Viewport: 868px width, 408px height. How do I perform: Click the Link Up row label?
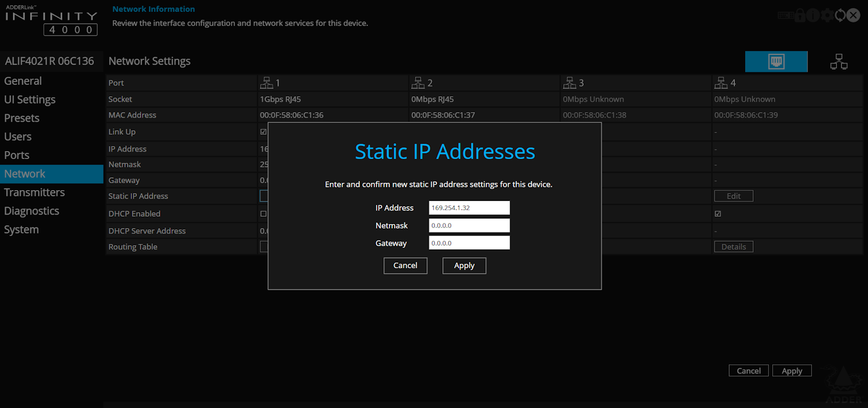[122, 132]
